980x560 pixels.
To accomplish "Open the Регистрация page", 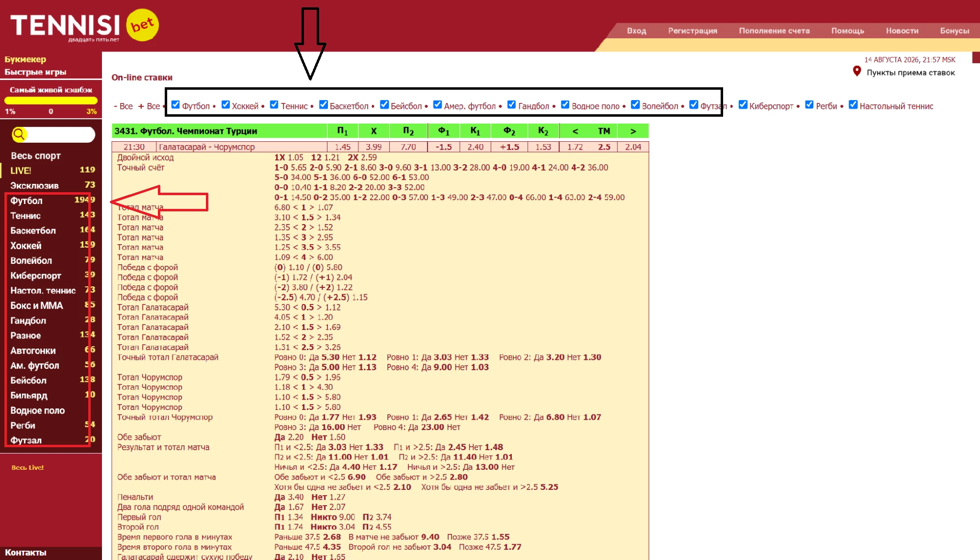I will [692, 30].
